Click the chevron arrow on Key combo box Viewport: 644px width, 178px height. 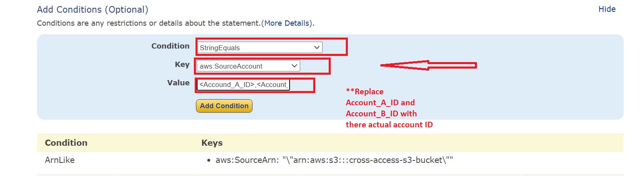click(294, 66)
